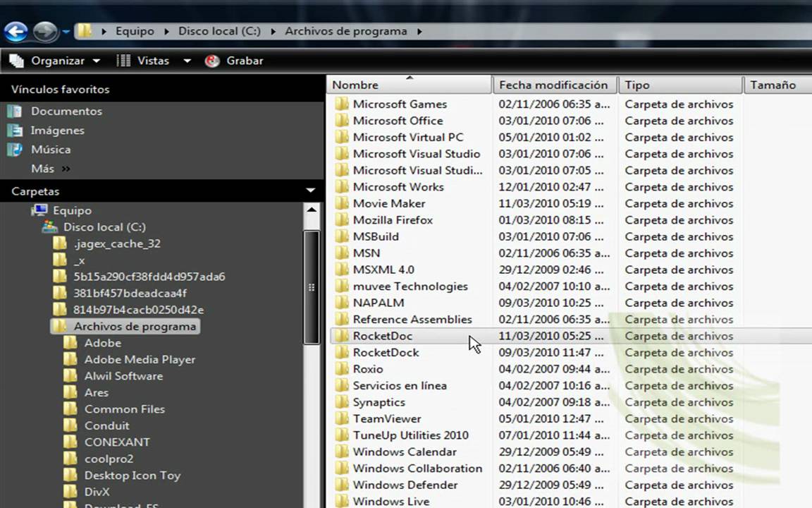812x508 pixels.
Task: Select Adobe Media Player folder in tree
Action: click(140, 360)
